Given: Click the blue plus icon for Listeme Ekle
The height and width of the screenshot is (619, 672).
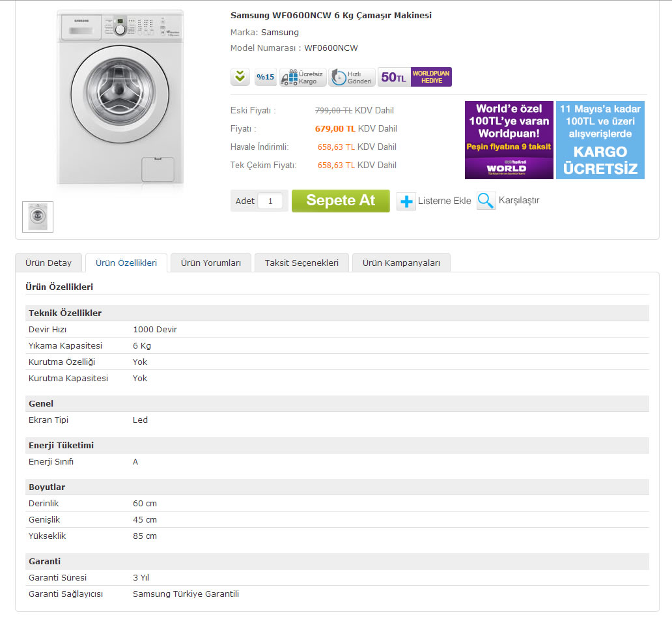Looking at the screenshot, I should [406, 201].
